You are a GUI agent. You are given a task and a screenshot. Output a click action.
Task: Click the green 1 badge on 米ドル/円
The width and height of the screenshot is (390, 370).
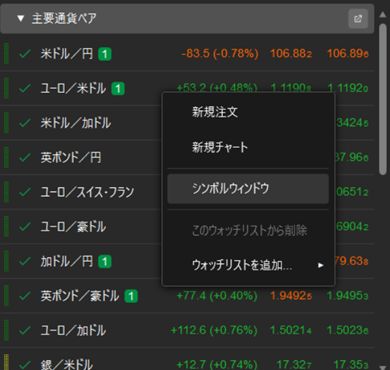(x=105, y=54)
